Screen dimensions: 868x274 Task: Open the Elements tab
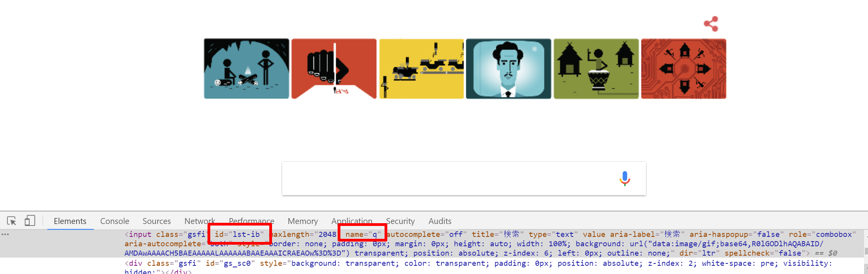(x=70, y=221)
